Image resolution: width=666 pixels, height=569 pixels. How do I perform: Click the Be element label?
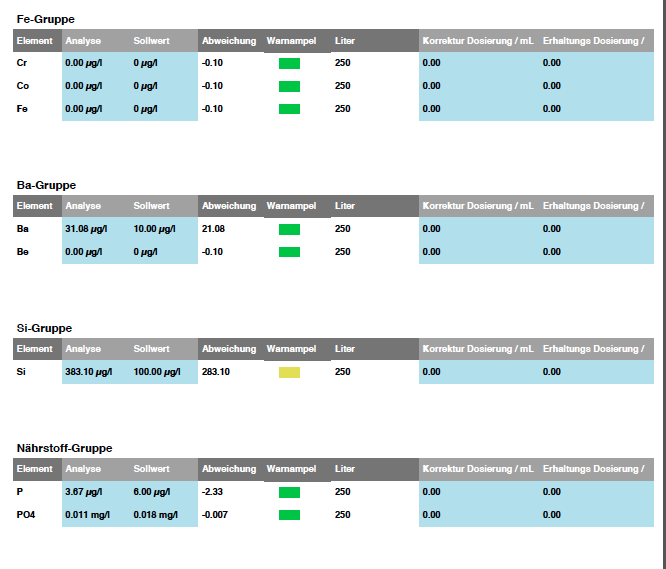23,252
